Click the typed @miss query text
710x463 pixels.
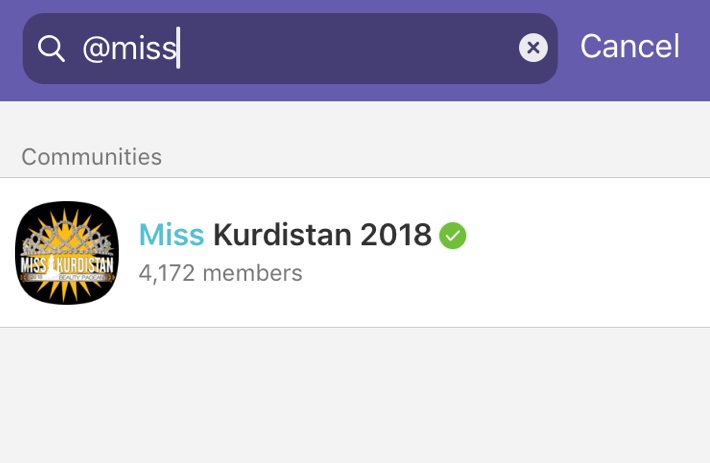[x=129, y=47]
